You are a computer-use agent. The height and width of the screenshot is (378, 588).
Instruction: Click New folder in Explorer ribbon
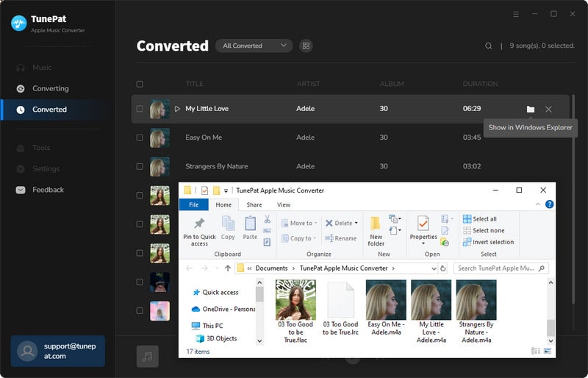(376, 232)
